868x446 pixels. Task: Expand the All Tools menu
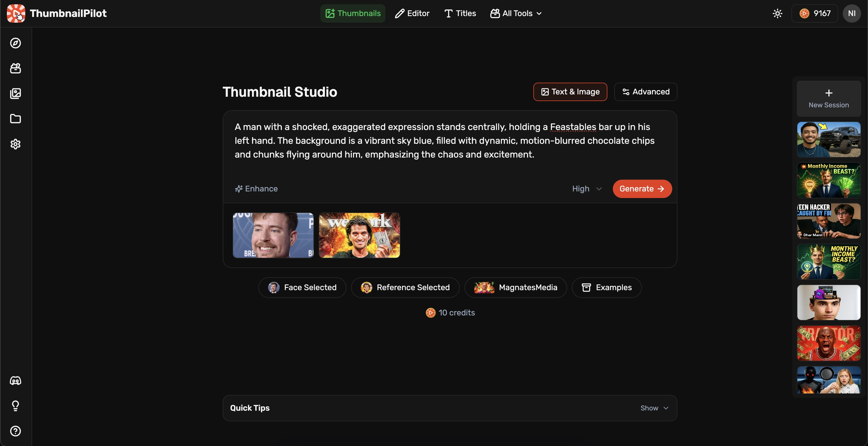(x=516, y=13)
